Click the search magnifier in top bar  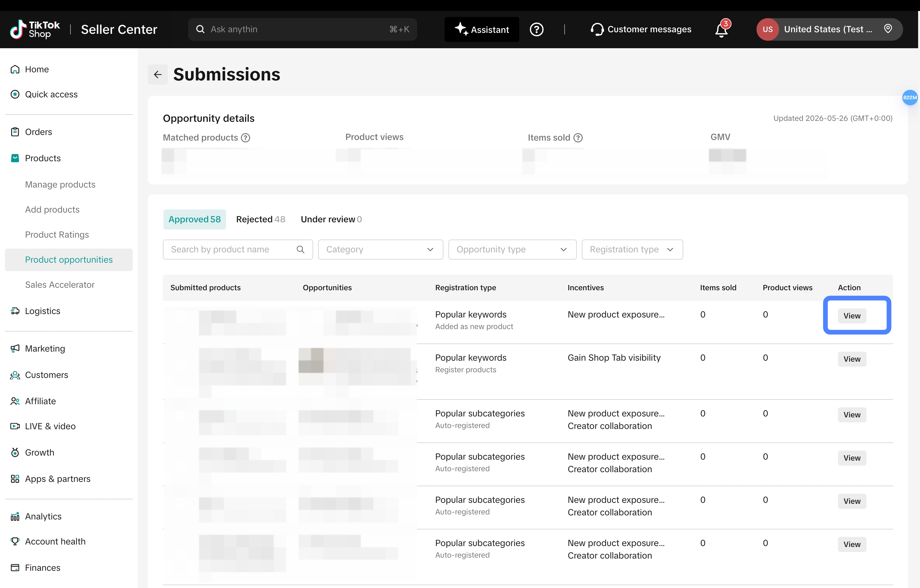pyautogui.click(x=200, y=29)
